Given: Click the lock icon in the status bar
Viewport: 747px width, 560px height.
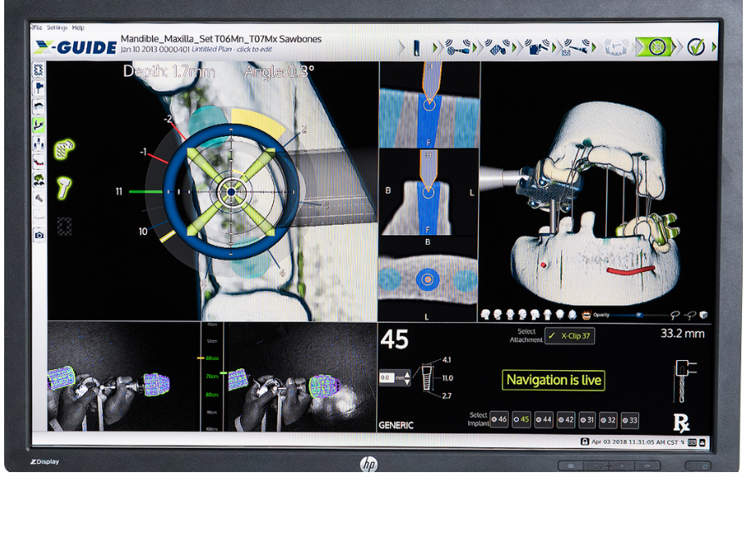Looking at the screenshot, I should [584, 441].
